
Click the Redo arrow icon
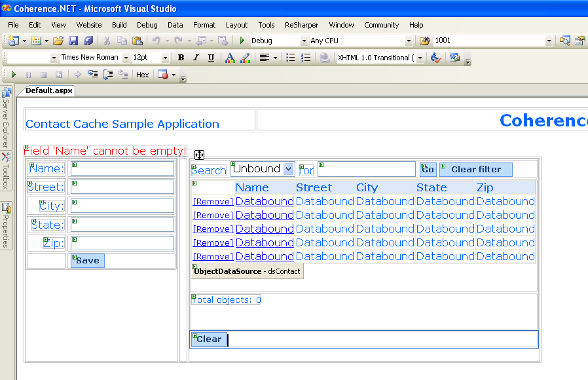(x=178, y=41)
